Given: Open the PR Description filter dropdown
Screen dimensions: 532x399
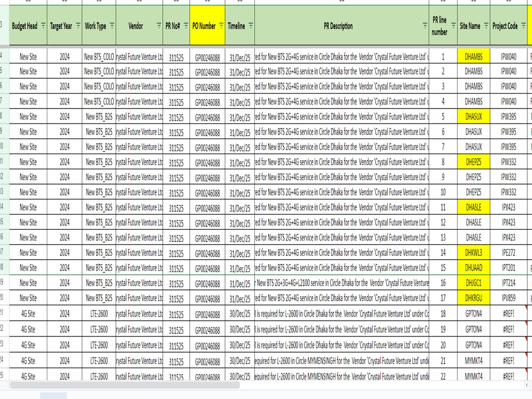Looking at the screenshot, I should click(425, 26).
